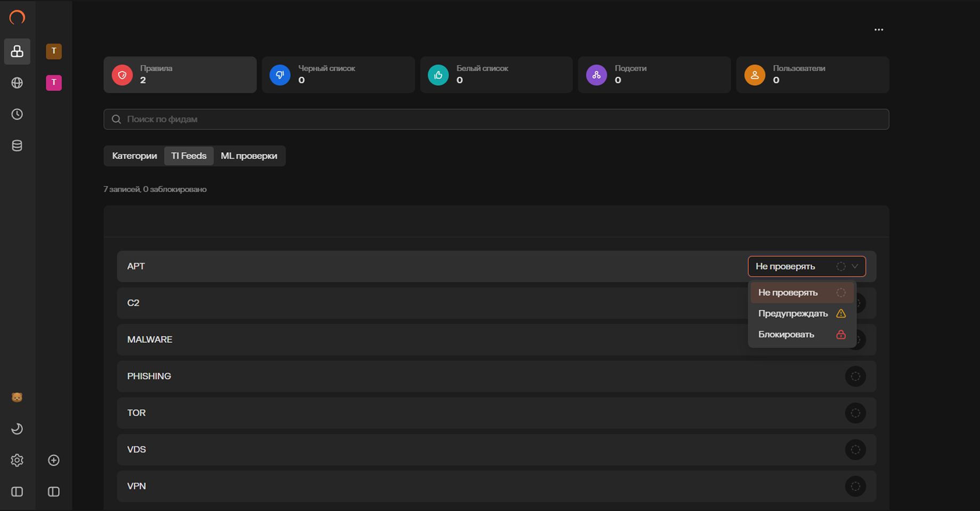
Task: Open the database section in the sidebar
Action: 17,145
